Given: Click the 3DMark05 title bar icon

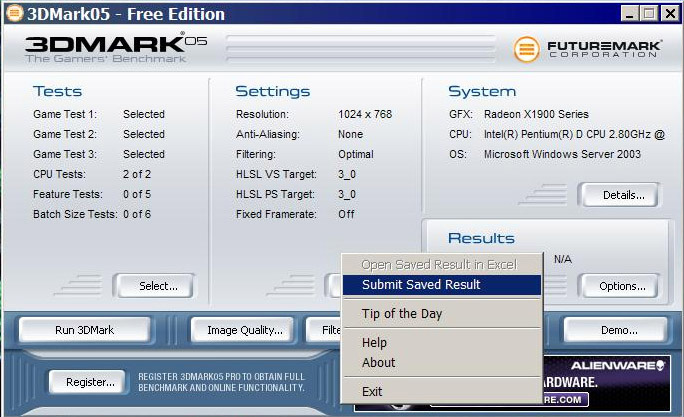Looking at the screenshot, I should (x=14, y=14).
